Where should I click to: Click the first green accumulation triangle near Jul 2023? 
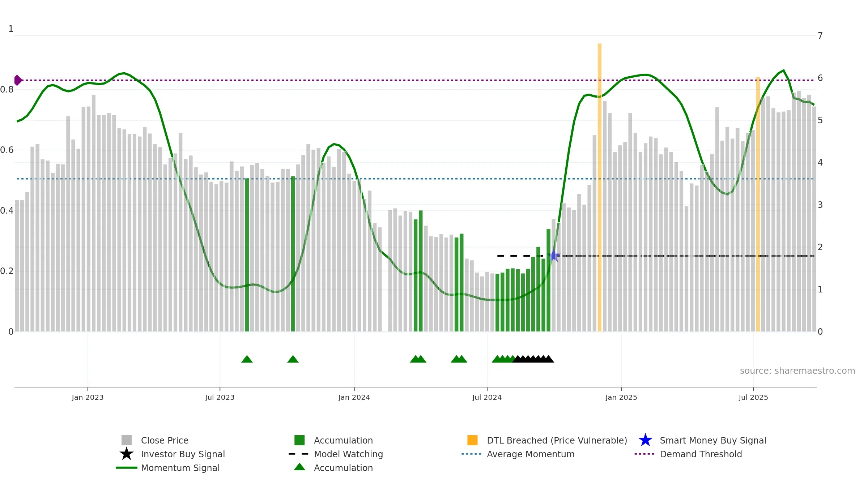point(247,359)
